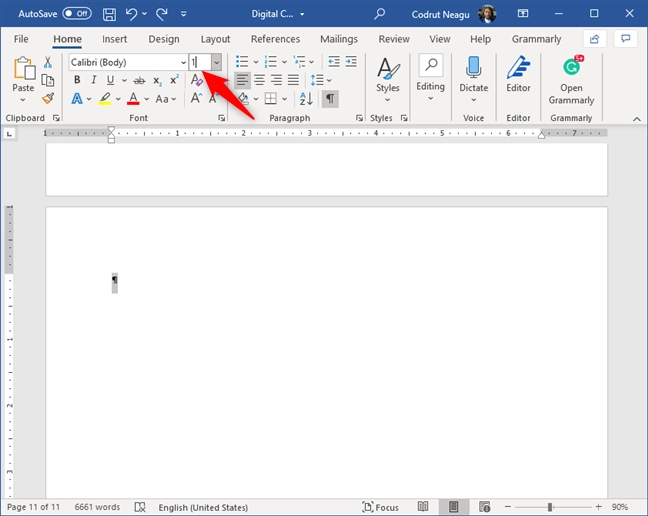Click the Paste clipboard icon
The image size is (648, 516).
point(24,68)
